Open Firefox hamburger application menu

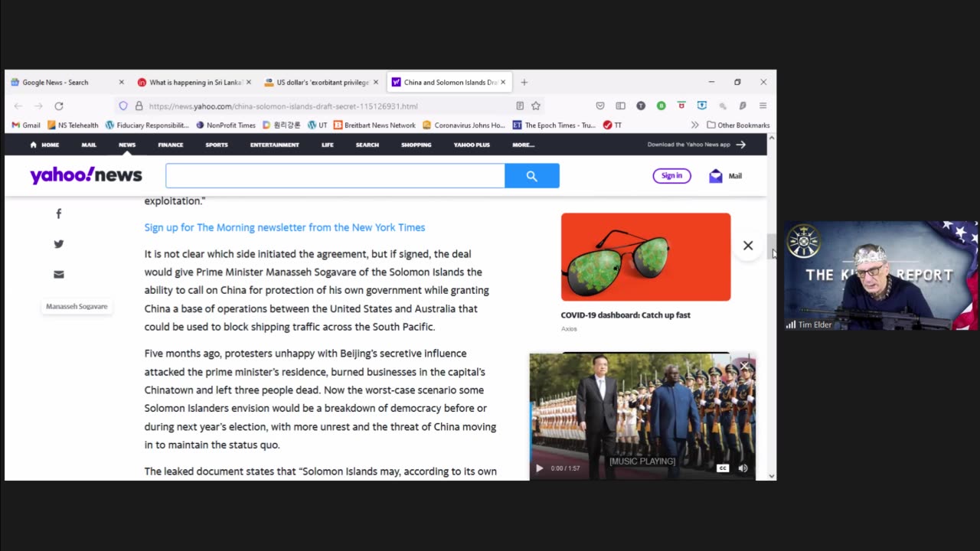click(x=763, y=106)
